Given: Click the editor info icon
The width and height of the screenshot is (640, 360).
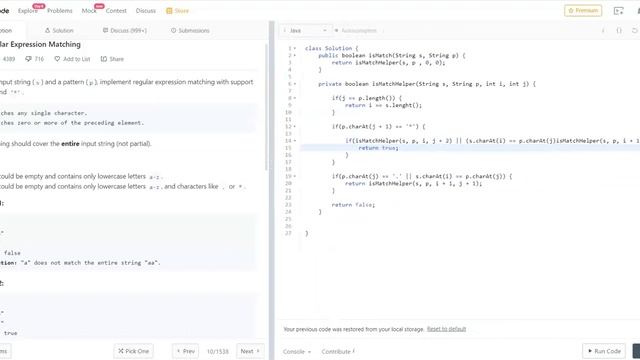Looking at the screenshot, I should [x=603, y=31].
